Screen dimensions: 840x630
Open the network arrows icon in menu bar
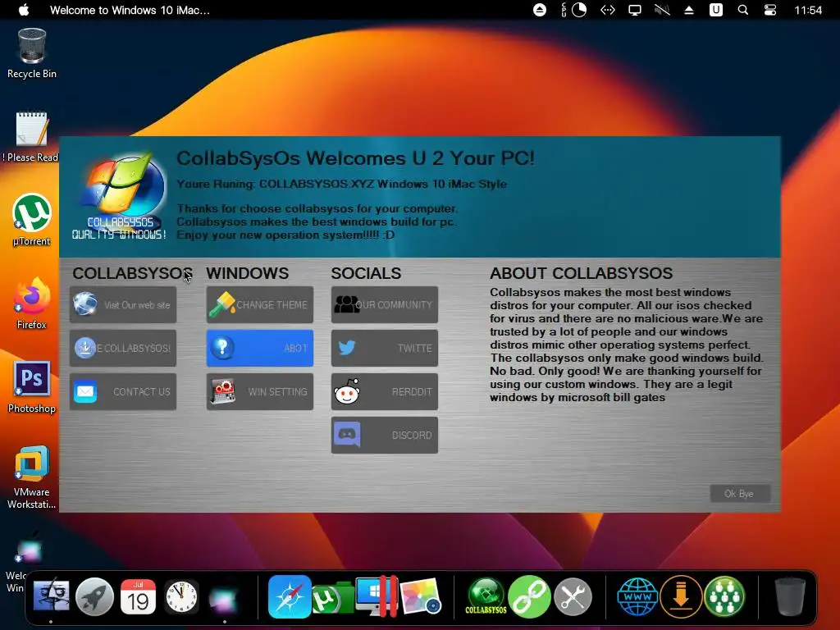608,10
